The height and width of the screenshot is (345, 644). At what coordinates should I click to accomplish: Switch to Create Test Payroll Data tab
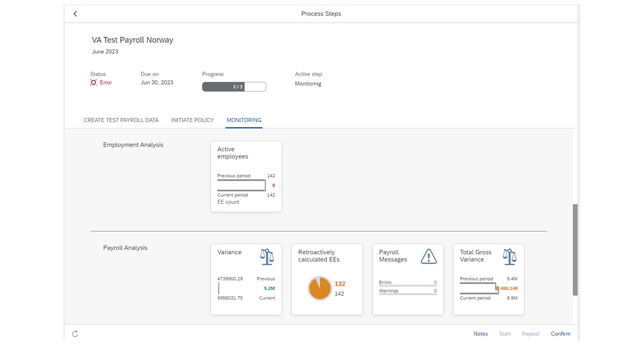pos(121,120)
